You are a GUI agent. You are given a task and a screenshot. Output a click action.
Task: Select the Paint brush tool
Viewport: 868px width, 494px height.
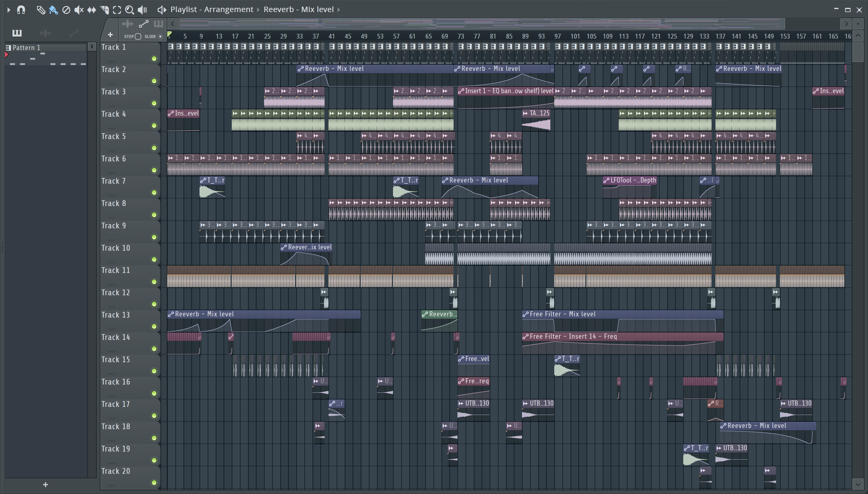click(x=53, y=10)
